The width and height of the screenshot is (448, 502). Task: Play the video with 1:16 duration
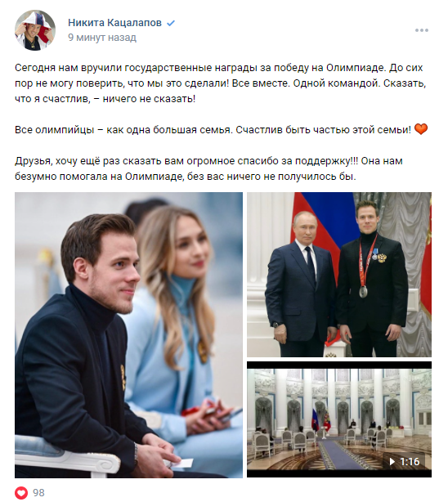[339, 419]
